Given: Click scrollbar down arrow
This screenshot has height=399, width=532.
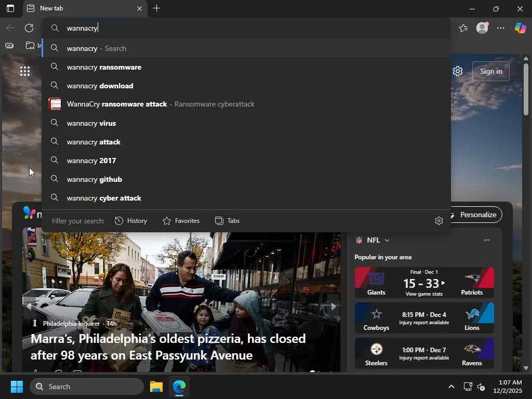Looking at the screenshot, I should (526, 368).
